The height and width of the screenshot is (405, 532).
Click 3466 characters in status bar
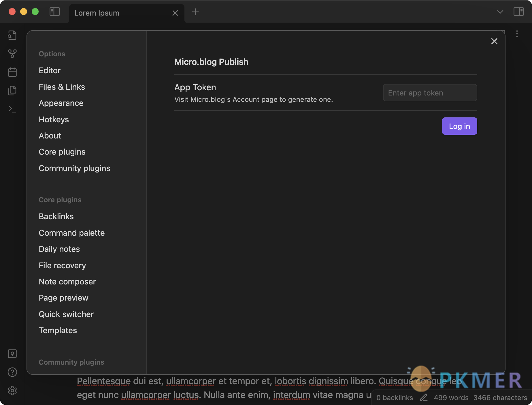point(500,397)
